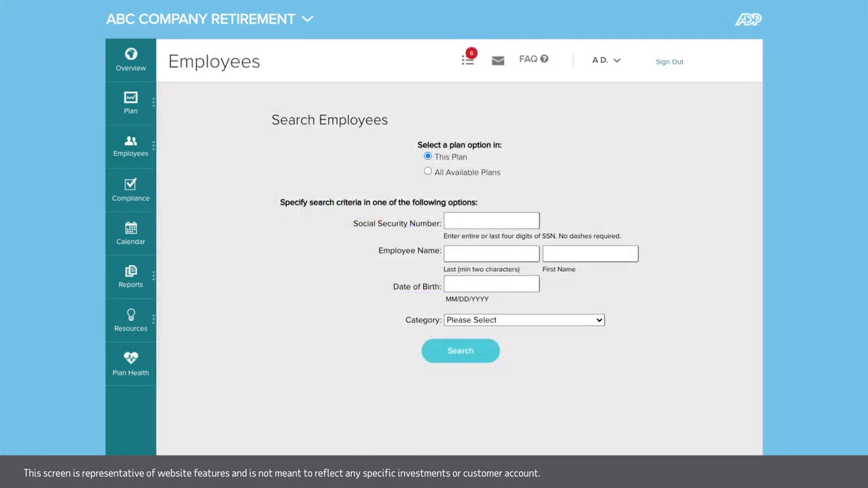This screenshot has height=488, width=868.
Task: Click the Social Security Number input field
Action: click(492, 221)
